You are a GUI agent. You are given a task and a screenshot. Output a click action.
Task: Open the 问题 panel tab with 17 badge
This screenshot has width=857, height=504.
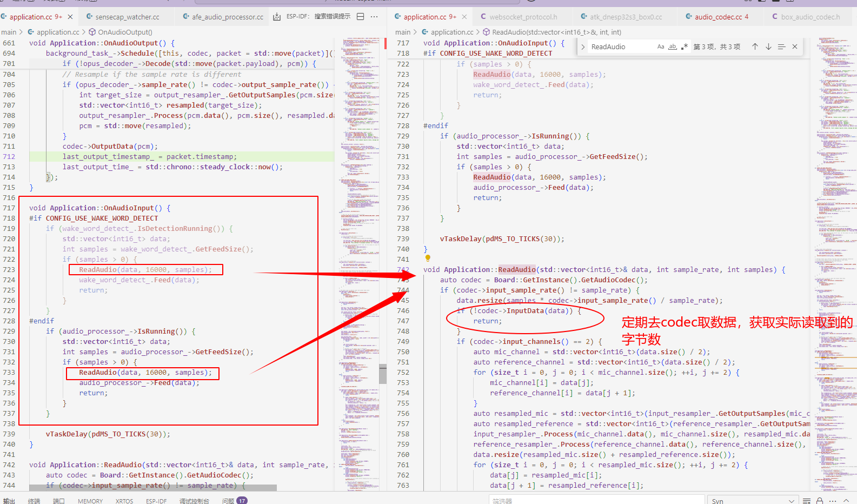coord(234,501)
